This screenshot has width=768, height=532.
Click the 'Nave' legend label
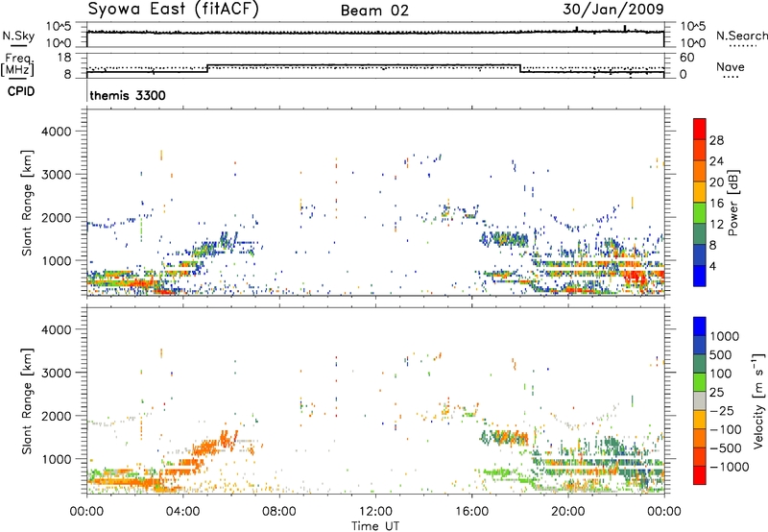[731, 67]
